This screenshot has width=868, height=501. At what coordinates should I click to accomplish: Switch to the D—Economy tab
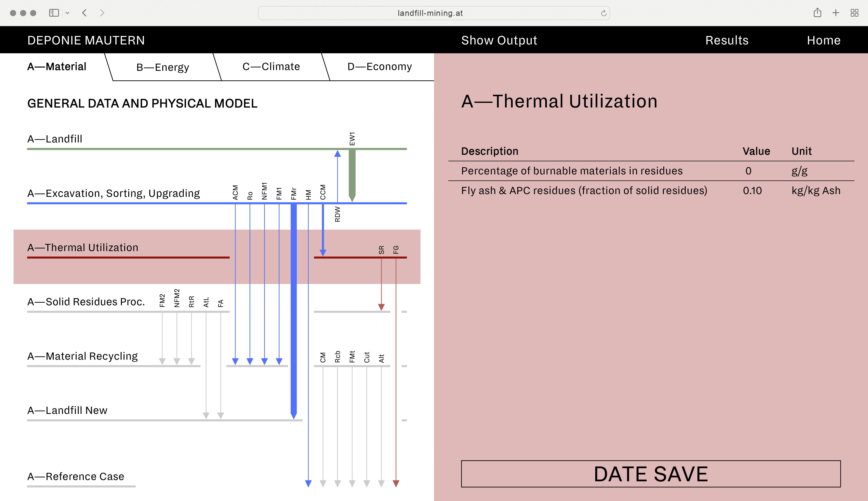tap(380, 66)
